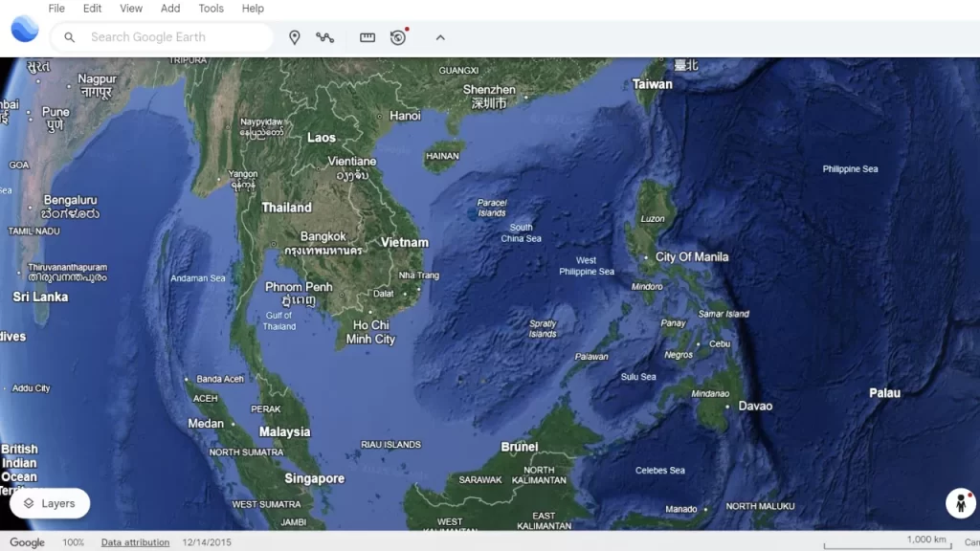The width and height of the screenshot is (980, 551).
Task: Collapse the toolbar with the chevron arrow
Action: tap(440, 37)
